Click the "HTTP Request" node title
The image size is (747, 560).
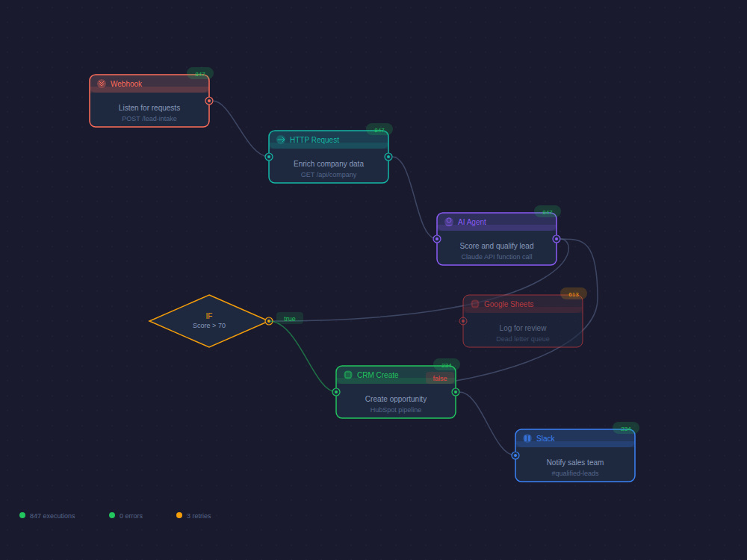pos(314,140)
